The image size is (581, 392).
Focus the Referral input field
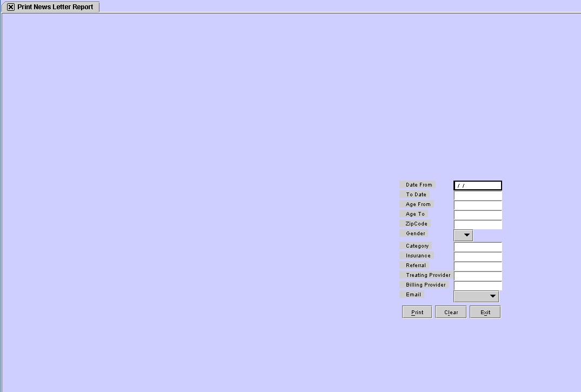click(478, 266)
